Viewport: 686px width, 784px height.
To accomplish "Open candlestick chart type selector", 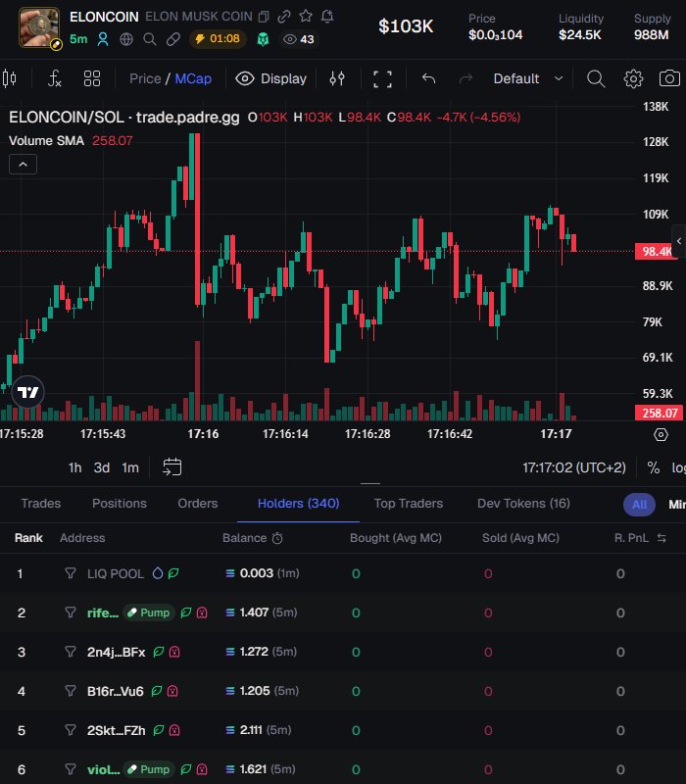I will click(10, 78).
